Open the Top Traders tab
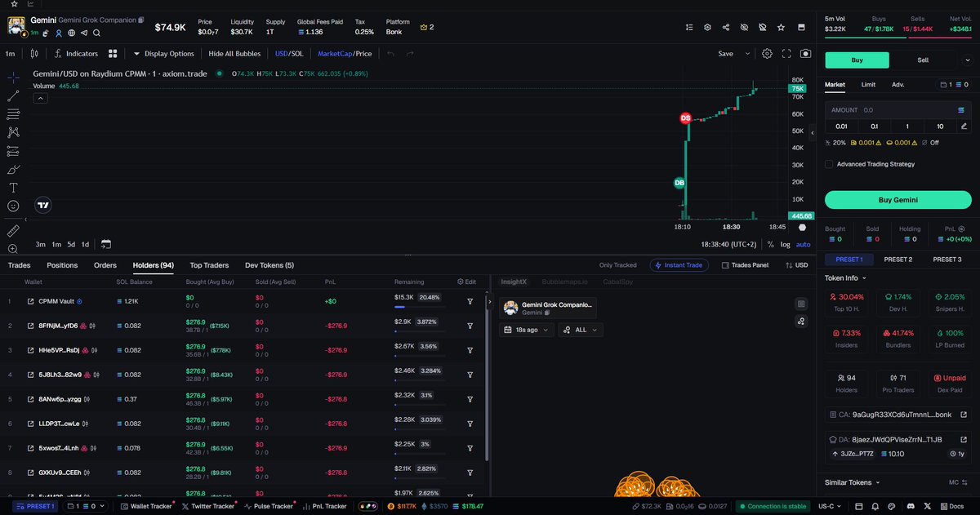980x515 pixels. (209, 265)
